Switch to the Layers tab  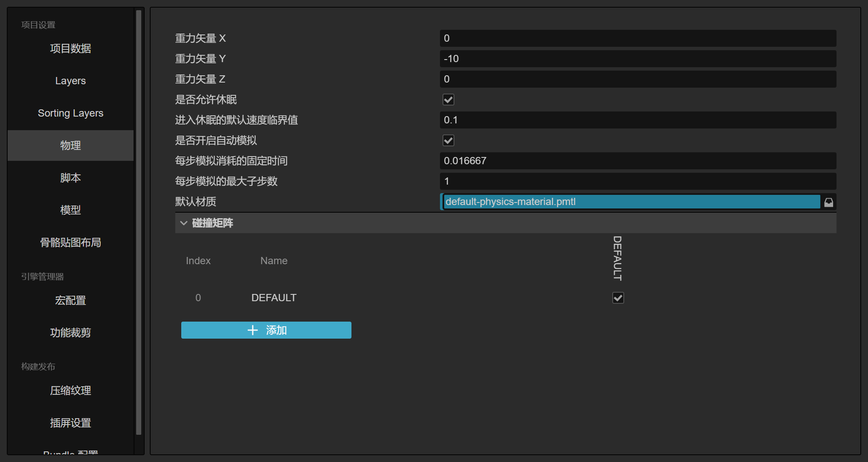tap(71, 81)
